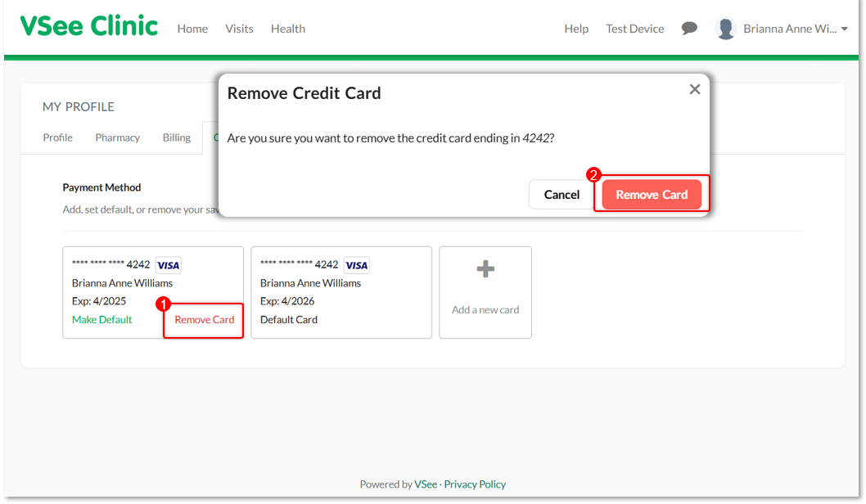Select Test Device in header

coord(634,29)
